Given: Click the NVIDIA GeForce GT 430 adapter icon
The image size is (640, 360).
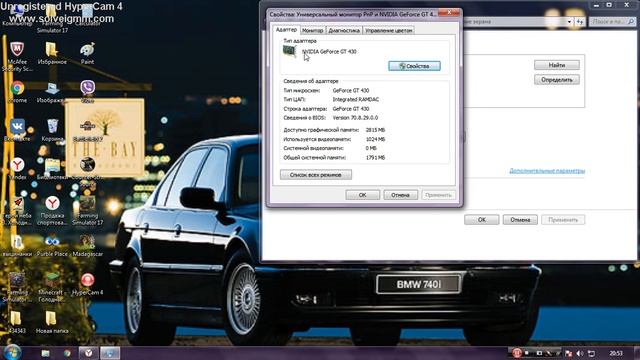Looking at the screenshot, I should click(289, 51).
